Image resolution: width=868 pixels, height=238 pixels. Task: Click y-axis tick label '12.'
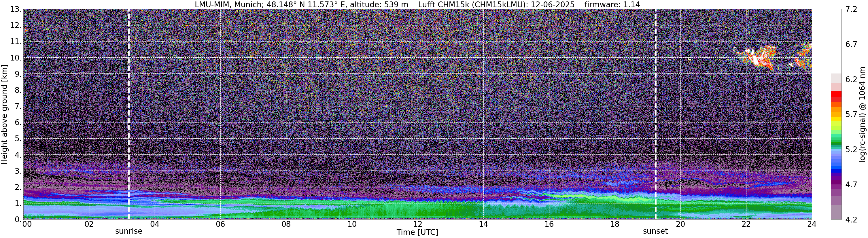tap(16, 26)
